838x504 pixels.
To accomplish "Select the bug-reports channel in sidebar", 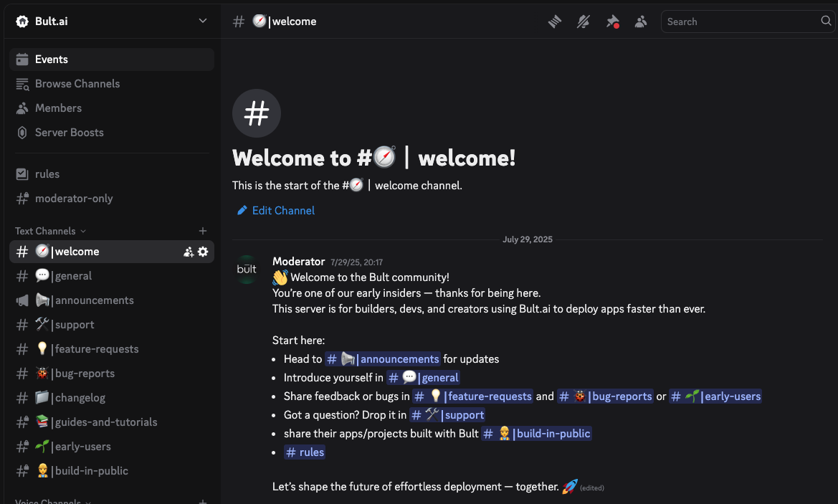I will [x=112, y=374].
